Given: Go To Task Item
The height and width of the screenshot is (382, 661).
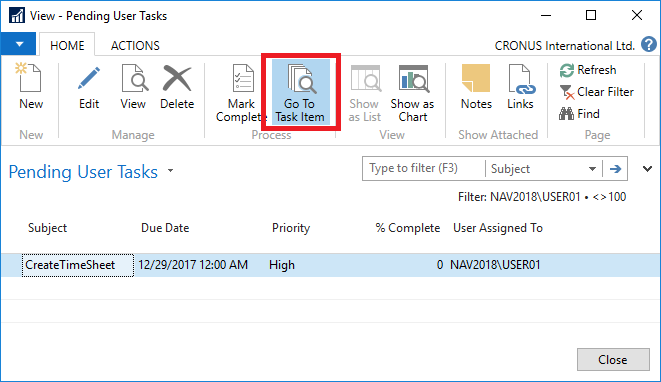Looking at the screenshot, I should [x=300, y=92].
